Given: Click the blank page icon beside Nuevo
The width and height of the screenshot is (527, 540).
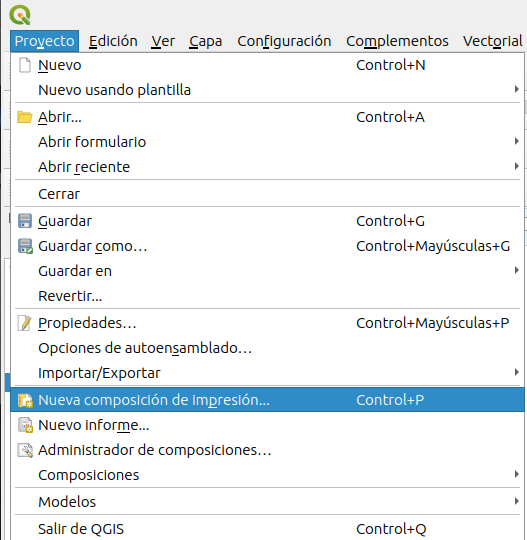Looking at the screenshot, I should point(25,65).
